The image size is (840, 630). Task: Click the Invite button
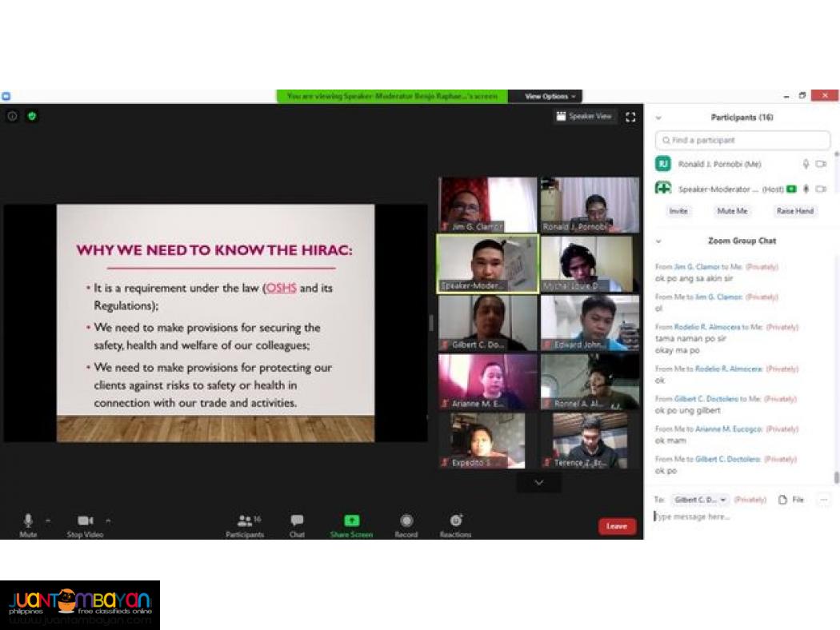(x=678, y=211)
